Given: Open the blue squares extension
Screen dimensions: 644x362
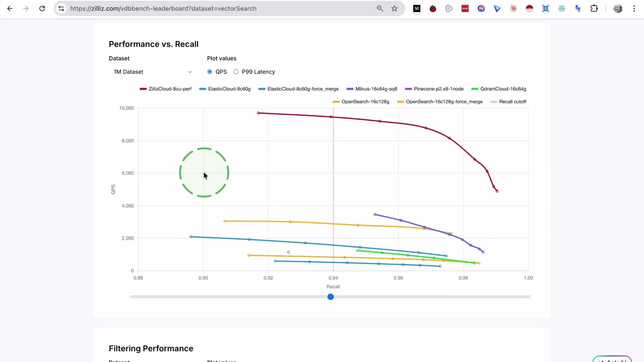Looking at the screenshot, I should click(578, 9).
